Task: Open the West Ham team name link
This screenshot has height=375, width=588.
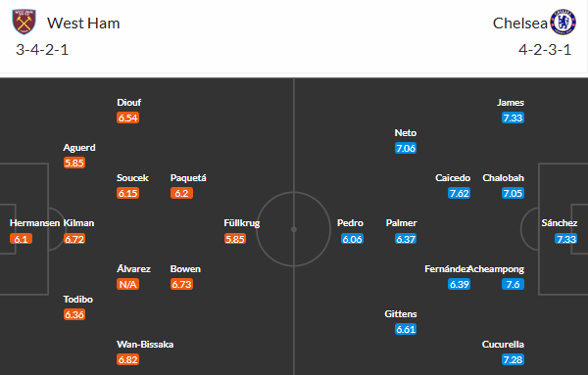Action: tap(83, 23)
